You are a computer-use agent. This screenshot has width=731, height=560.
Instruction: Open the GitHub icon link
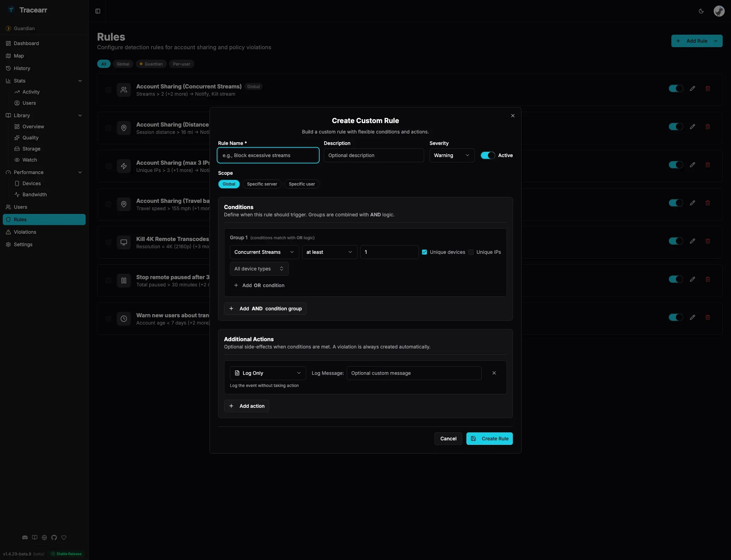(54, 537)
